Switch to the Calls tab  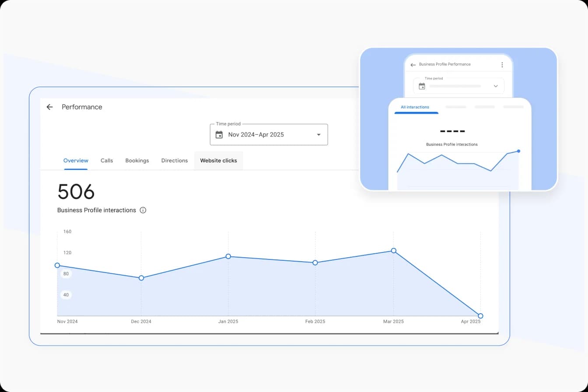tap(107, 161)
